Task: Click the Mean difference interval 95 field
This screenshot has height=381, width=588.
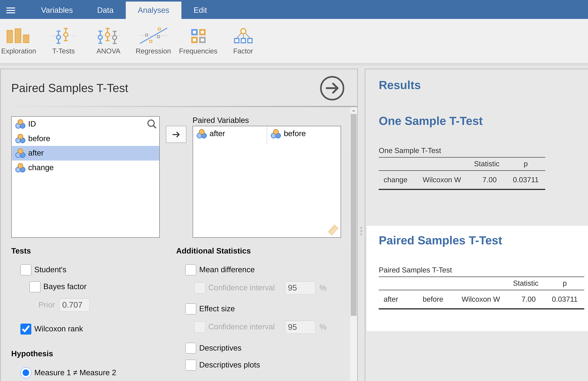Action: [x=300, y=288]
